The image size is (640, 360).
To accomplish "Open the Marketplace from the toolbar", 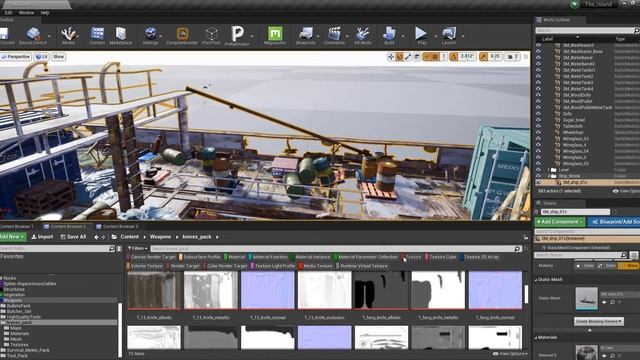I will [x=121, y=36].
